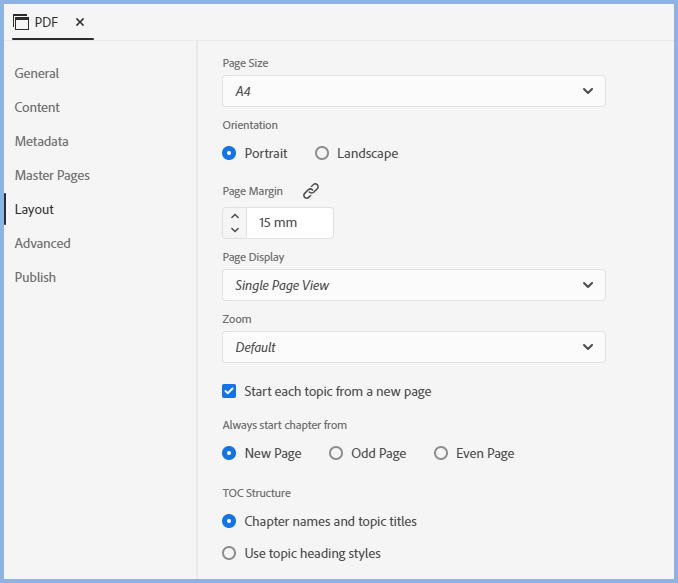Uncheck Start each topic from a new page
The image size is (678, 583).
pos(229,391)
